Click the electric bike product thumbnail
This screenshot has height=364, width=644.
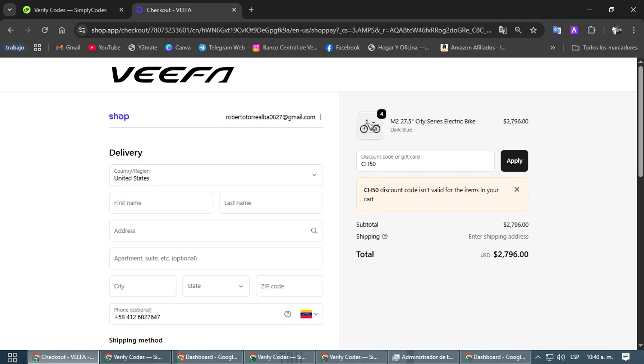click(x=370, y=125)
